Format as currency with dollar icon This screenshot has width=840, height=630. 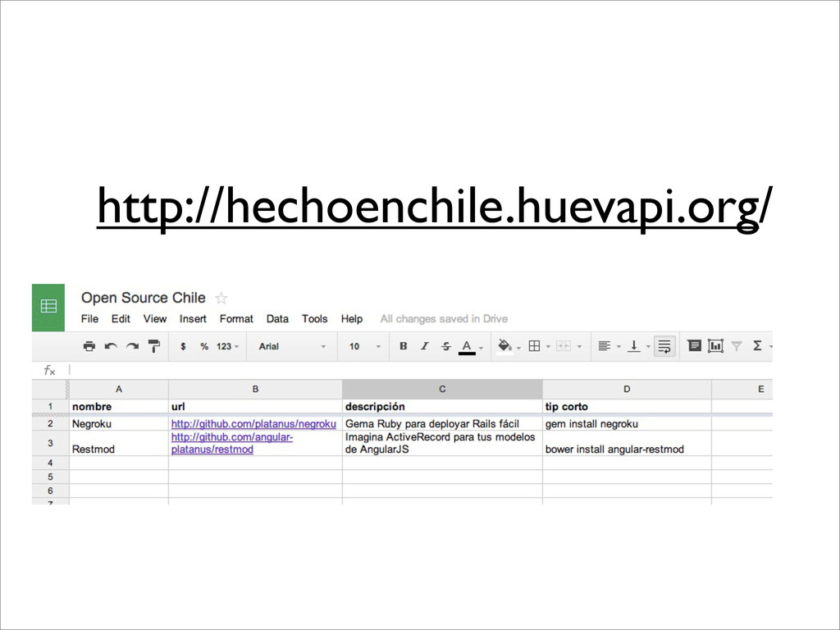click(x=183, y=346)
